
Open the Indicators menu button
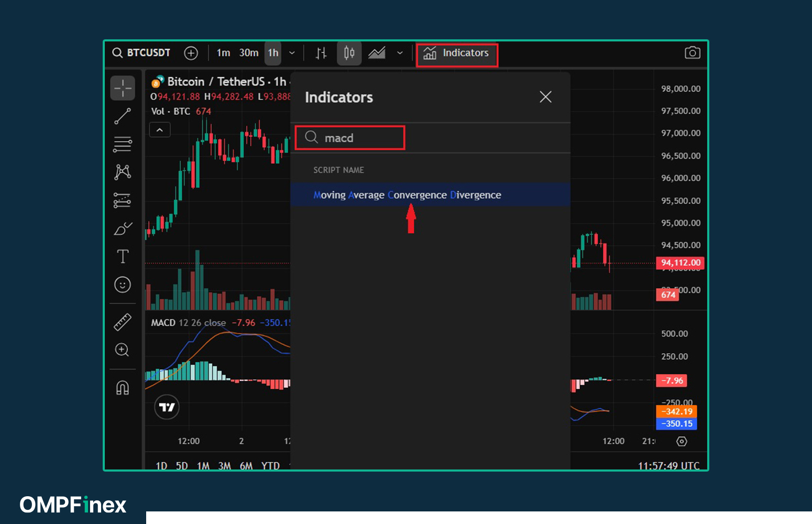pos(457,53)
